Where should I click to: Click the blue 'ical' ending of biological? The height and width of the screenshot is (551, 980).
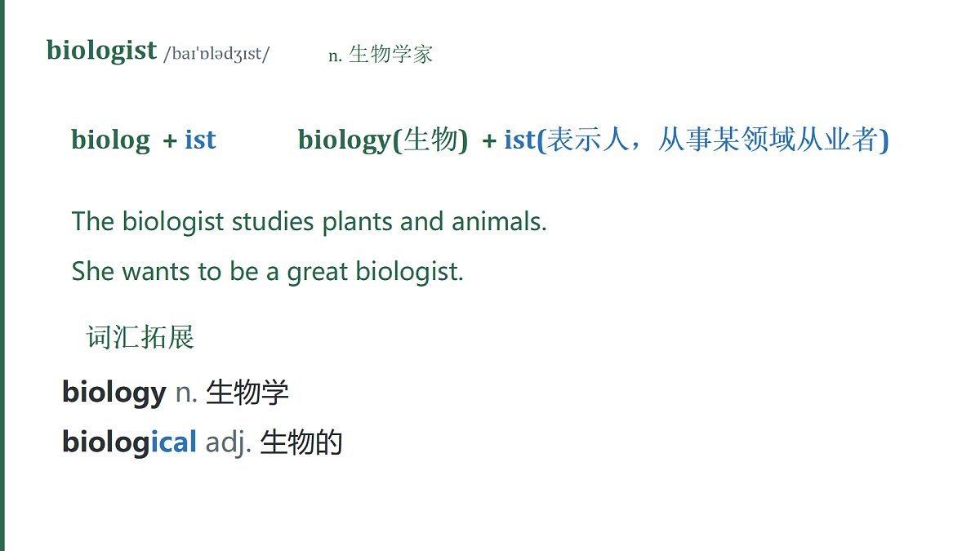[173, 442]
